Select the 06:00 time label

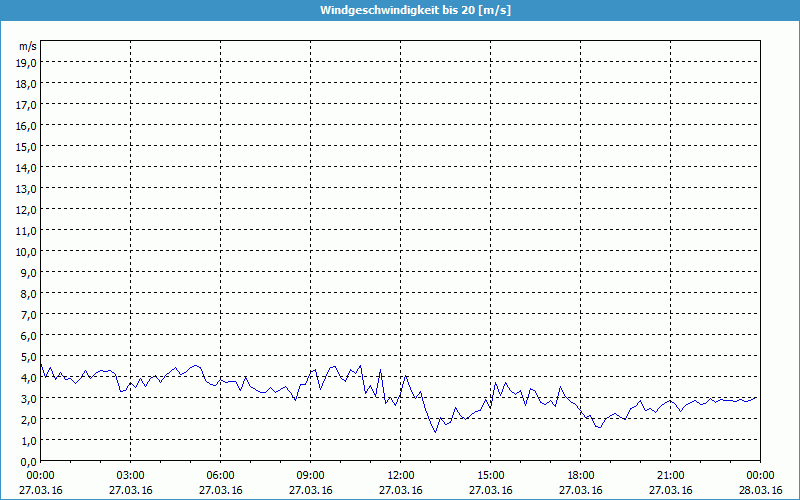[x=220, y=475]
